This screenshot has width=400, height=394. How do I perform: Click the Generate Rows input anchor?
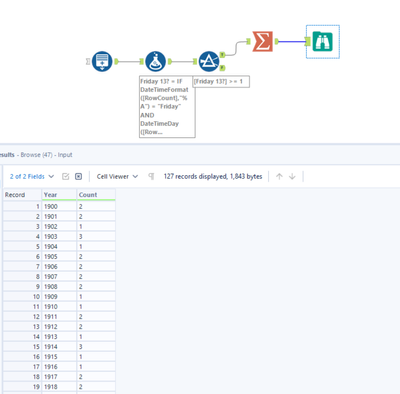[88, 61]
